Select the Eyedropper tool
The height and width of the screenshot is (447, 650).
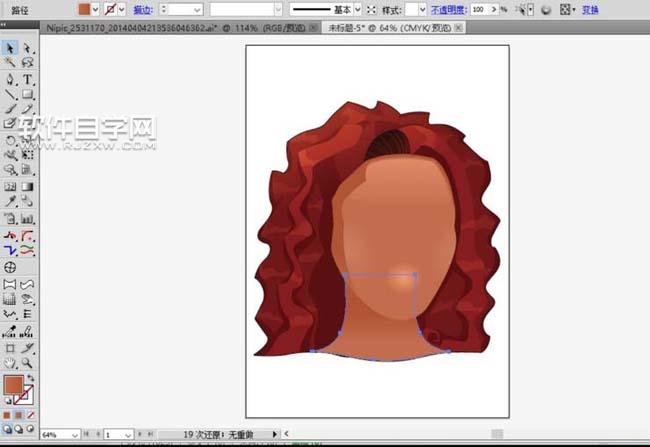pyautogui.click(x=10, y=202)
